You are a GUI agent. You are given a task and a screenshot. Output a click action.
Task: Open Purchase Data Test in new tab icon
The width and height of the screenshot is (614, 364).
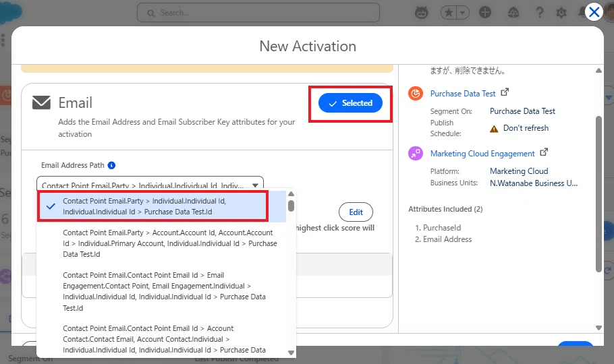[x=505, y=92]
